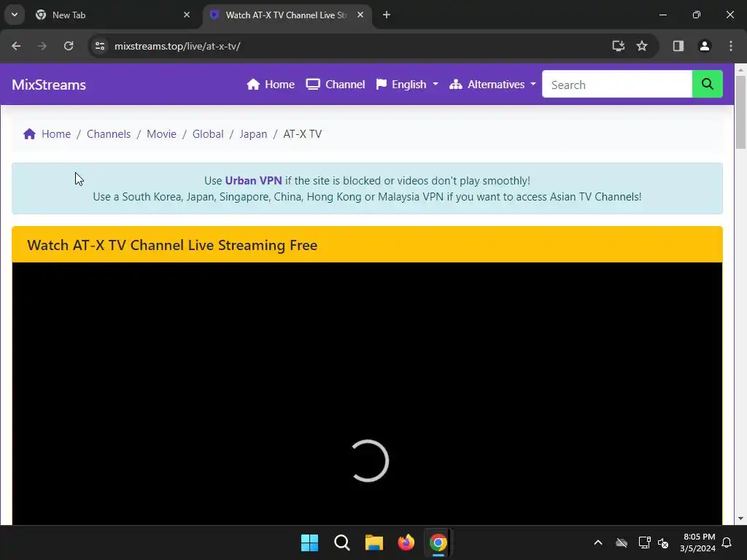This screenshot has height=560, width=747.
Task: Open the Chrome profile icon
Action: pos(704,46)
